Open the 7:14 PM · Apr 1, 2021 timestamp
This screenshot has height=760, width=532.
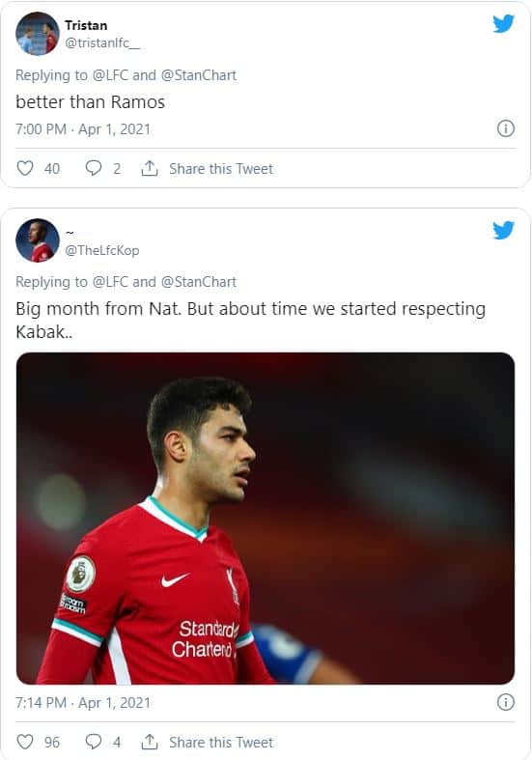click(x=83, y=702)
